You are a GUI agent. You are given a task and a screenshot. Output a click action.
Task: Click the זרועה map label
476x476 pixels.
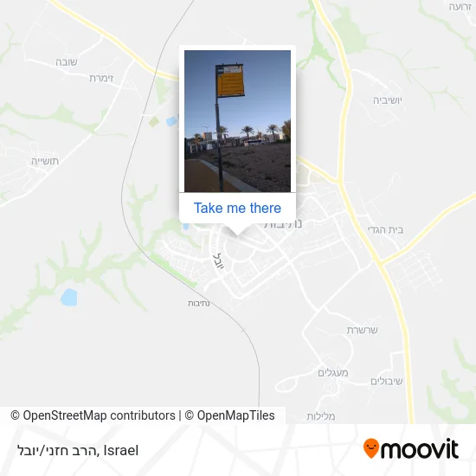(460, 7)
